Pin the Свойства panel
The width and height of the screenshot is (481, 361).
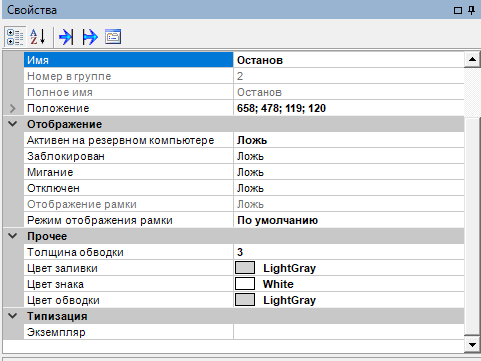[471, 10]
